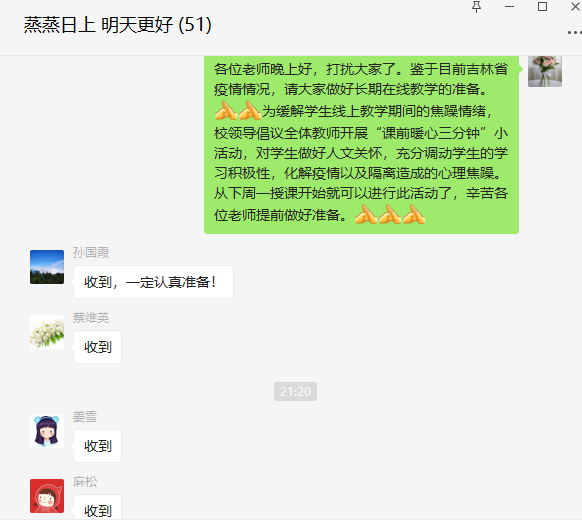Click the sender name 姜雪

pos(85,417)
